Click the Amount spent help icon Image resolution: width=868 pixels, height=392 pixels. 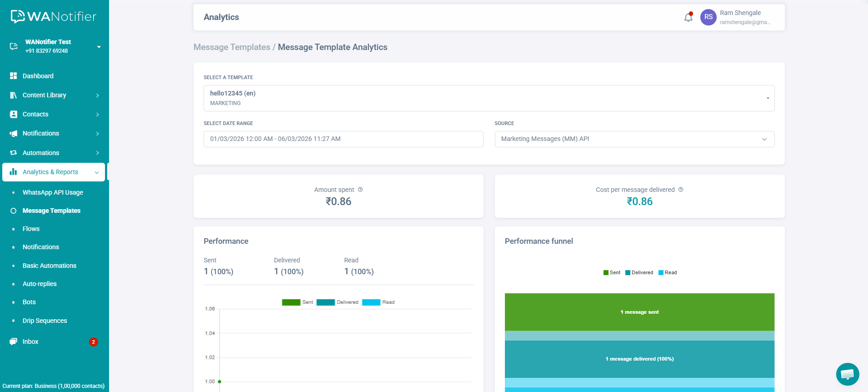click(360, 190)
